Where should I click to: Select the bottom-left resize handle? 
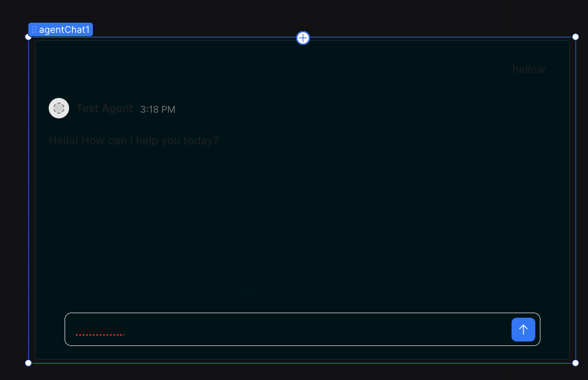(28, 363)
